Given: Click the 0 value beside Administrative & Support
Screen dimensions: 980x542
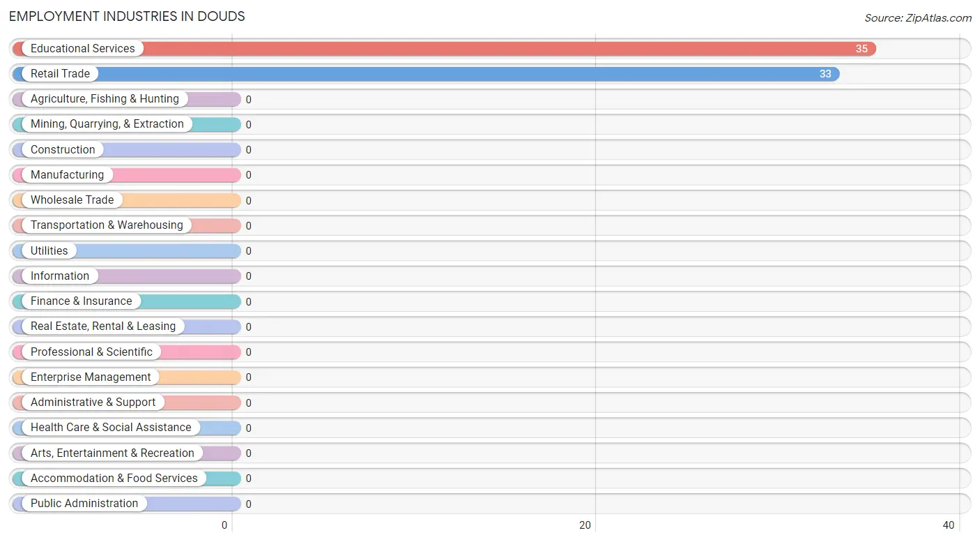Looking at the screenshot, I should point(248,403).
